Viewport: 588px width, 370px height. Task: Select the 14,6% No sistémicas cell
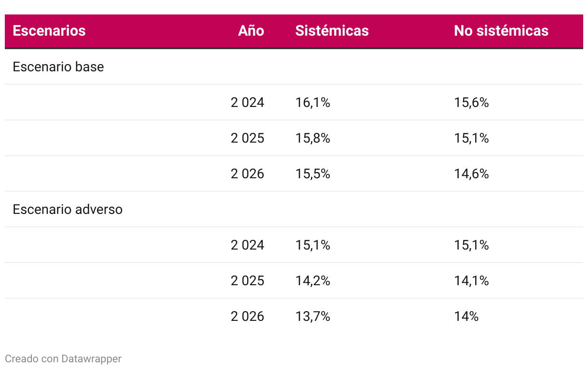[471, 173]
